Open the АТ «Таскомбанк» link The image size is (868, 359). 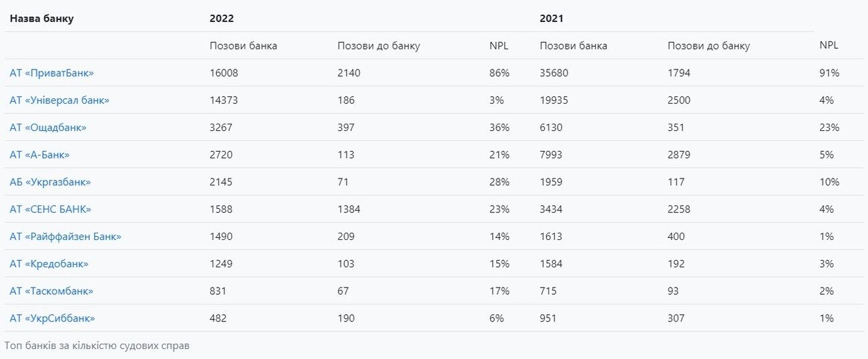[x=51, y=291]
